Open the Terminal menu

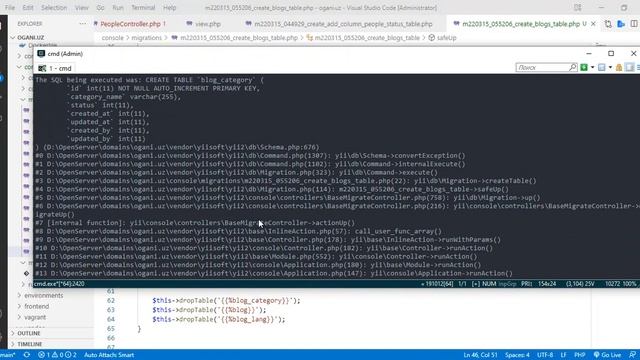(x=143, y=8)
